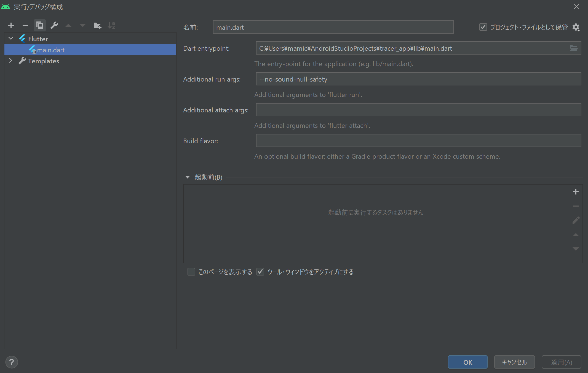Open the gear settings next to project file checkbox

coord(576,27)
